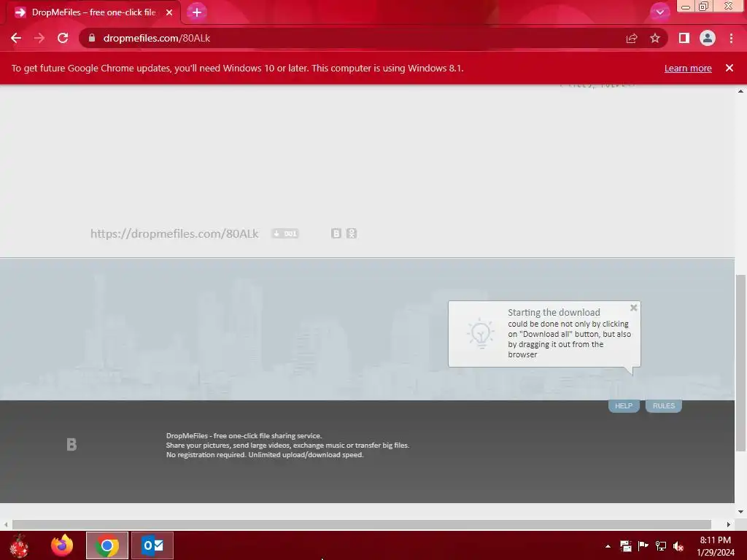This screenshot has width=747, height=560.
Task: Open the RULES button
Action: tap(664, 405)
